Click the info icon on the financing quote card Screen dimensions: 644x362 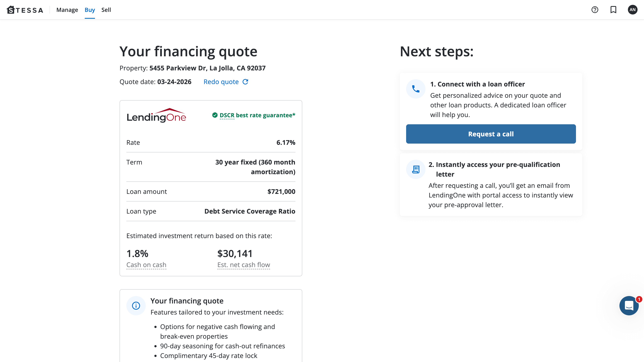click(x=136, y=305)
